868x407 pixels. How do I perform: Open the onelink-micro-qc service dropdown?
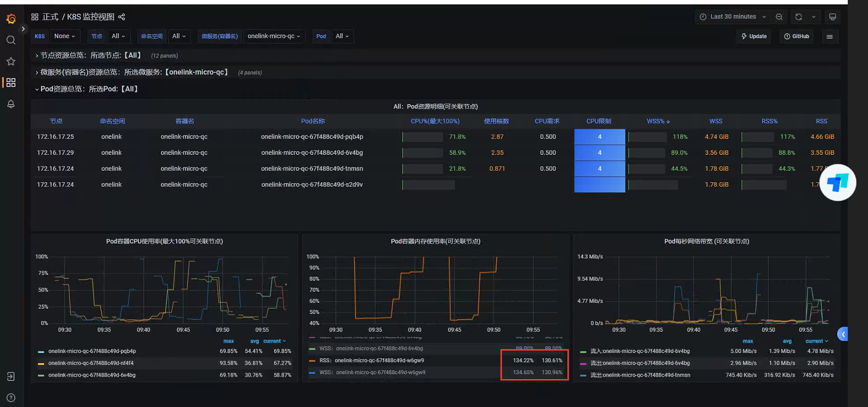coord(274,36)
